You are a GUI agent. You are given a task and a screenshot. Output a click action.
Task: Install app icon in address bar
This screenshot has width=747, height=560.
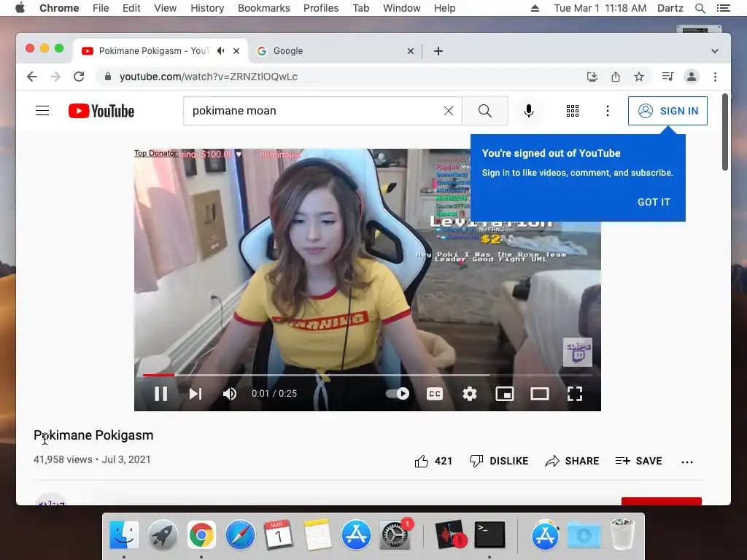[x=592, y=77]
